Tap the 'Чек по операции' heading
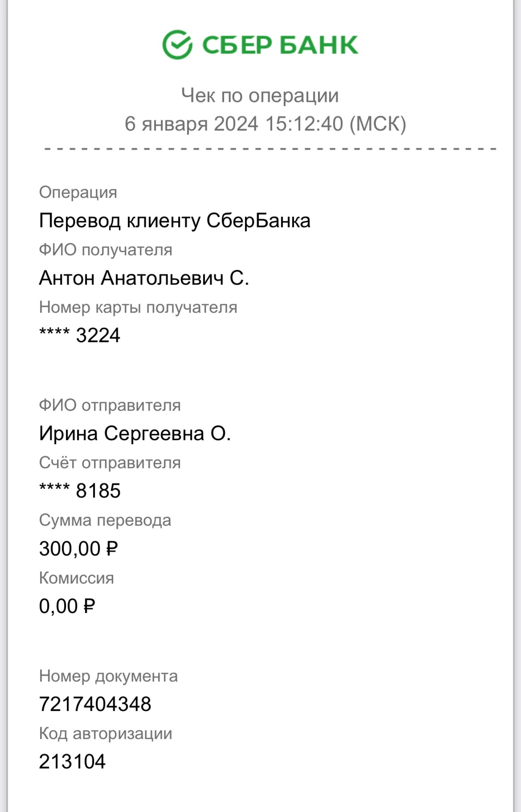This screenshot has width=521, height=812. pyautogui.click(x=260, y=95)
